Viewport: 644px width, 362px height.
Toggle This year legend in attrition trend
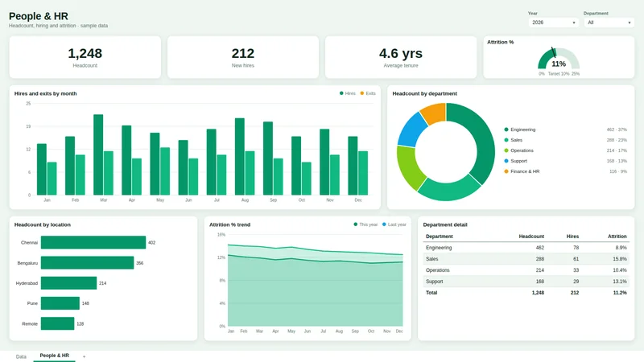365,224
